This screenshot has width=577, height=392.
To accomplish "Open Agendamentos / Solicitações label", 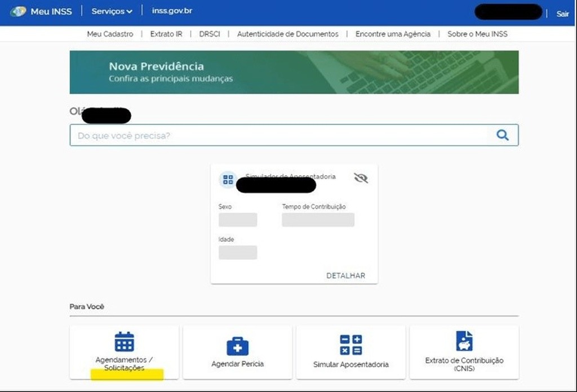I will pyautogui.click(x=124, y=364).
